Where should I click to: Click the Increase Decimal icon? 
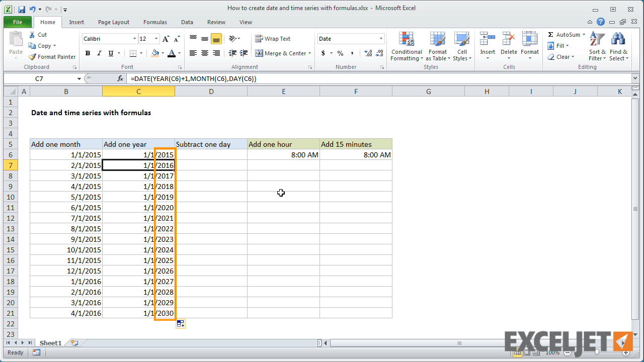coord(368,53)
